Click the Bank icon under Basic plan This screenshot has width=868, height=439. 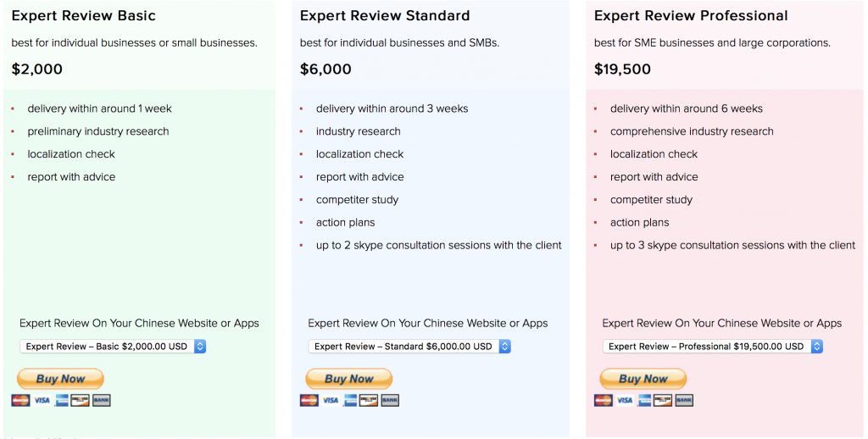(102, 400)
